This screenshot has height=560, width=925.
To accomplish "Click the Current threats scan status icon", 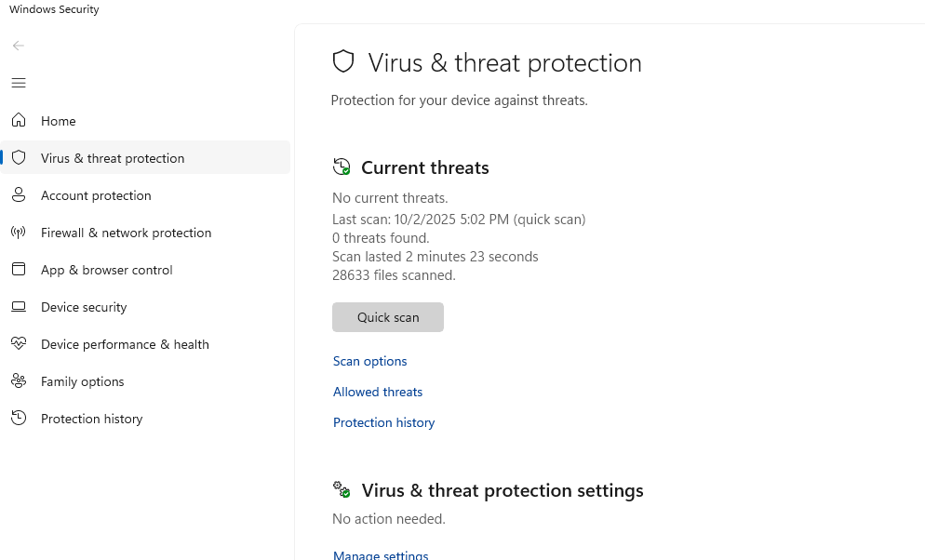I will point(342,167).
